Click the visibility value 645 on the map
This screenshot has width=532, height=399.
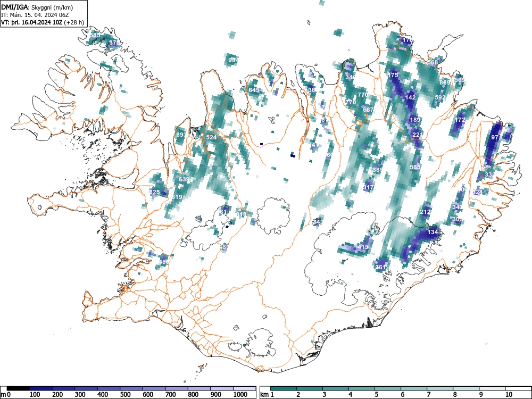(x=254, y=90)
